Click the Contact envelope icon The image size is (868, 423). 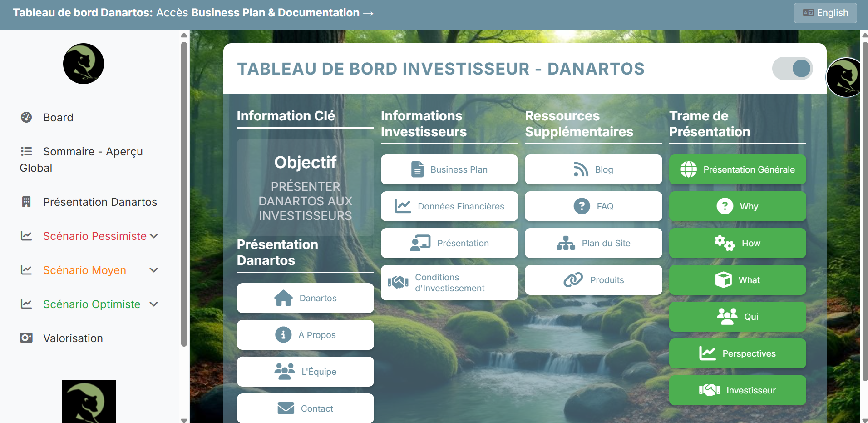[x=285, y=408]
